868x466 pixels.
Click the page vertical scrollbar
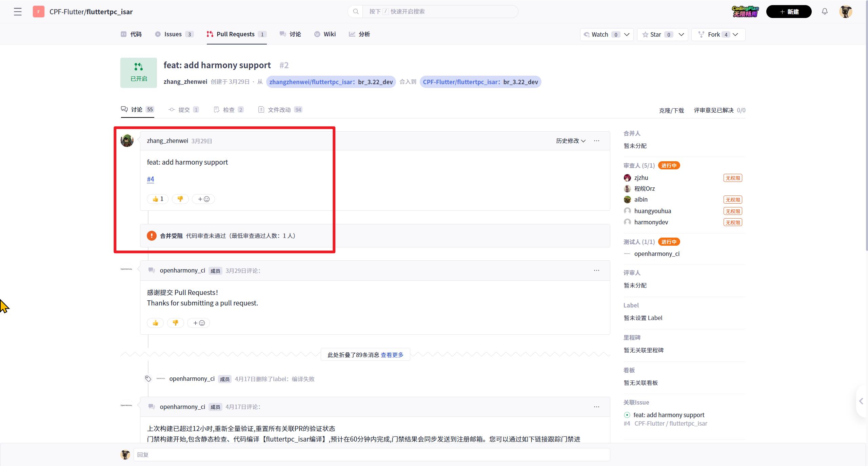(867, 126)
